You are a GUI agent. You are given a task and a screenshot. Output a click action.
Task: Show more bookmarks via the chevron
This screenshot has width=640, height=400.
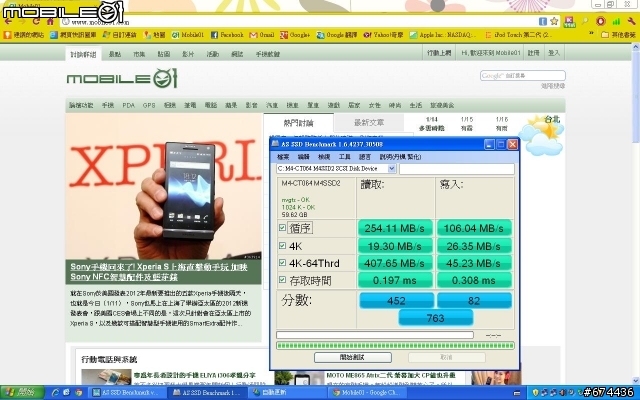pyautogui.click(x=591, y=33)
